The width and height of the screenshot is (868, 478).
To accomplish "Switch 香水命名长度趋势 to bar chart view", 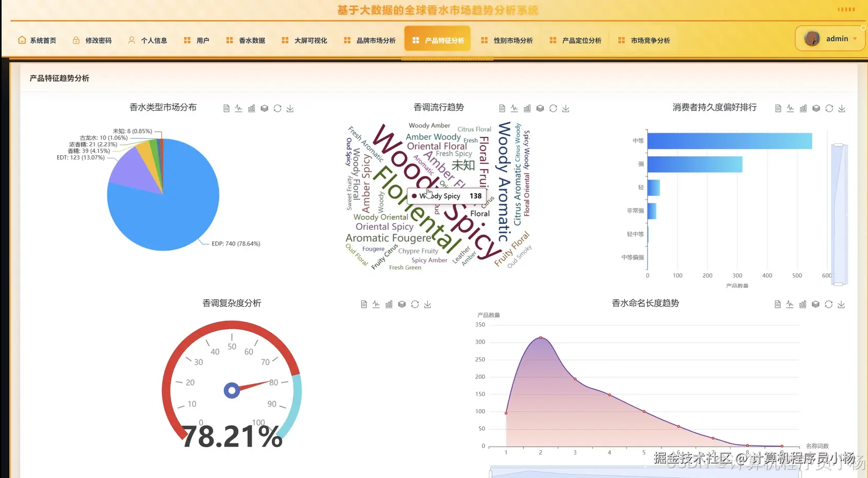I will [x=803, y=304].
